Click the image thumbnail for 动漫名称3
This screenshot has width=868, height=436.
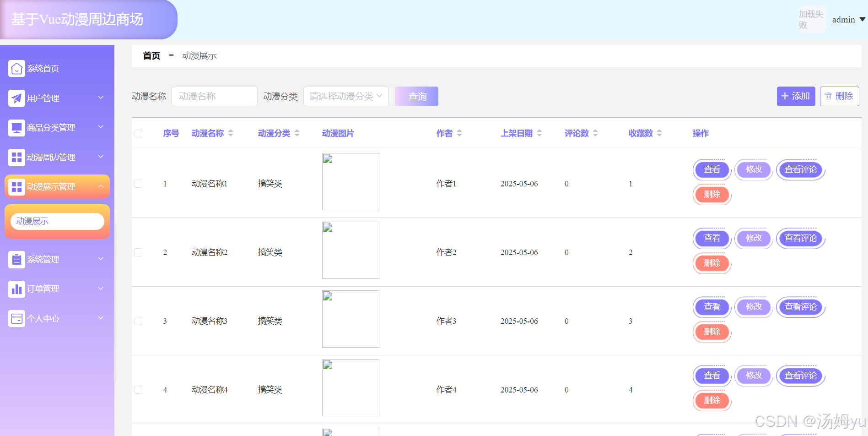[x=350, y=319]
